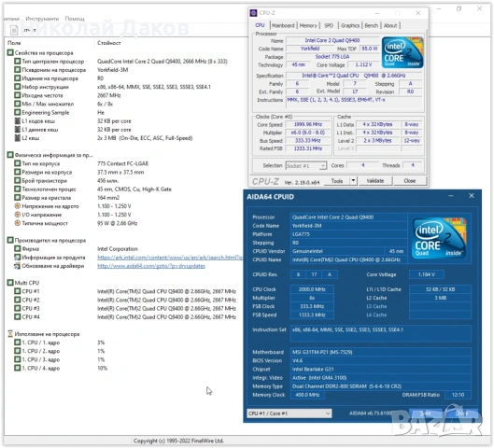
Task: Select the Intel Corporation value
Action: click(118, 249)
